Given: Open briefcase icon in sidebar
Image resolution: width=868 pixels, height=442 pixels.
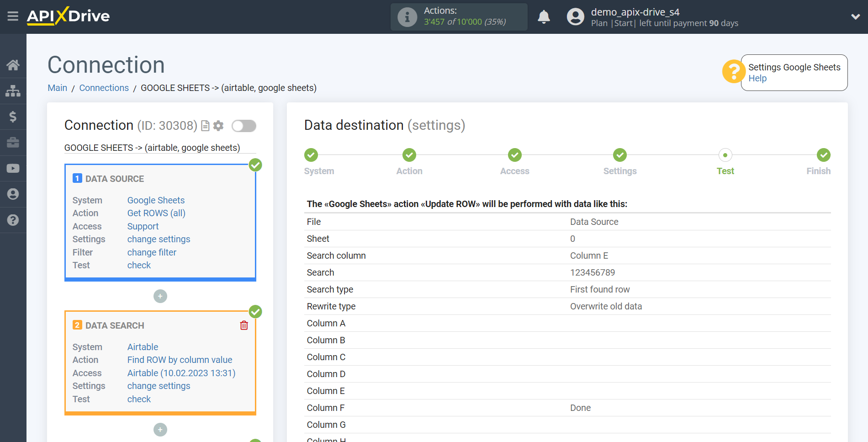Looking at the screenshot, I should coord(13,143).
